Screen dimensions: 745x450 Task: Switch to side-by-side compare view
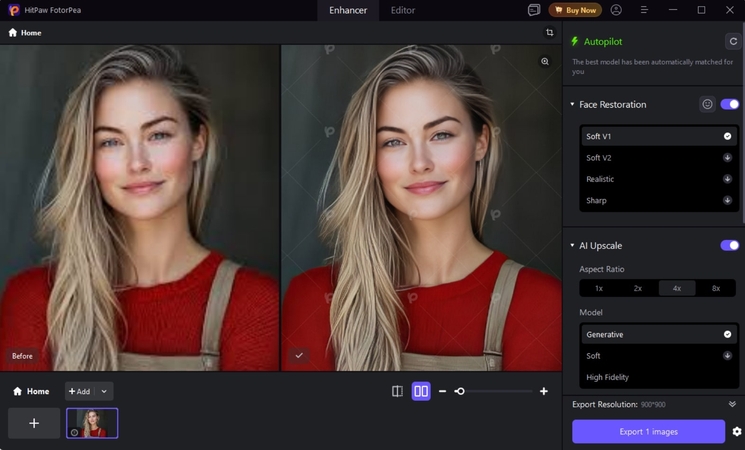(x=421, y=391)
